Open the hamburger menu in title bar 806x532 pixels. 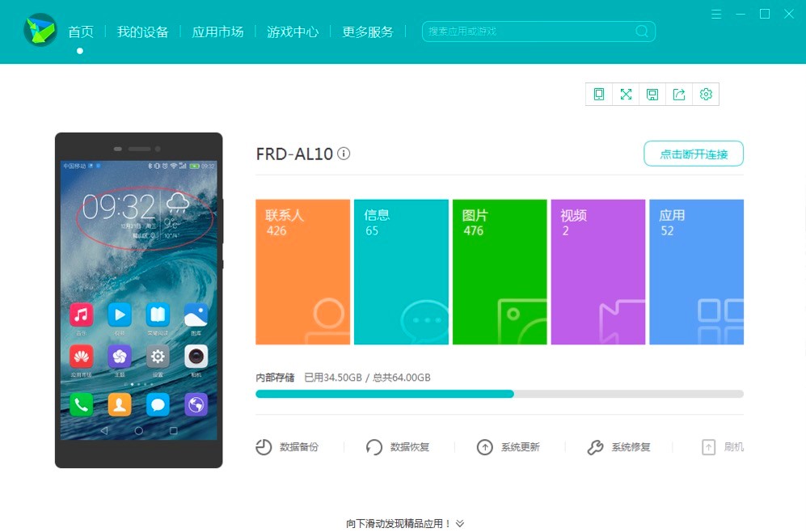(716, 14)
